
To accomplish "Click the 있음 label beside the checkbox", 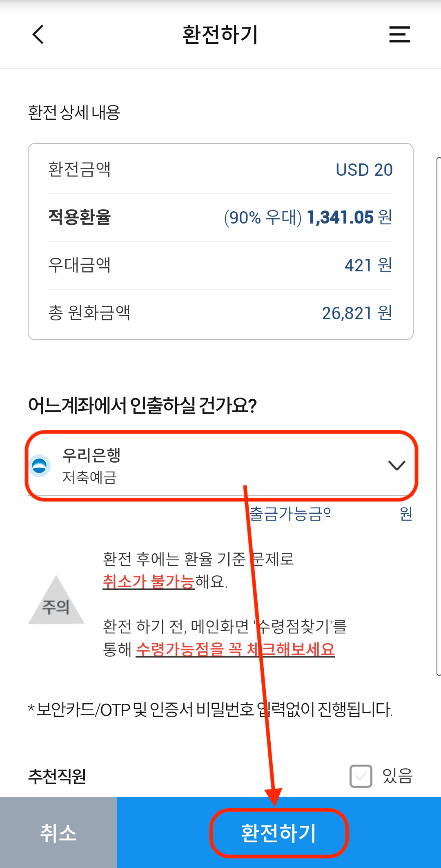I will click(x=397, y=776).
